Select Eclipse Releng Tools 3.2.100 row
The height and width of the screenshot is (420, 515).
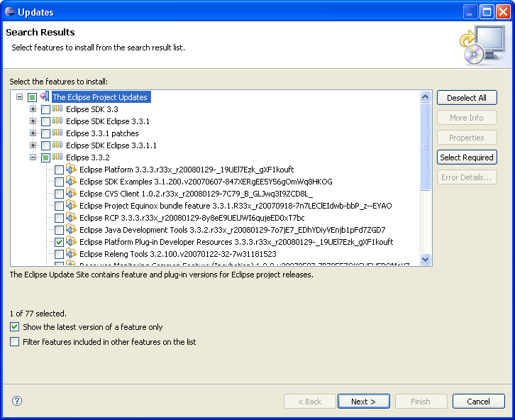[x=177, y=254]
